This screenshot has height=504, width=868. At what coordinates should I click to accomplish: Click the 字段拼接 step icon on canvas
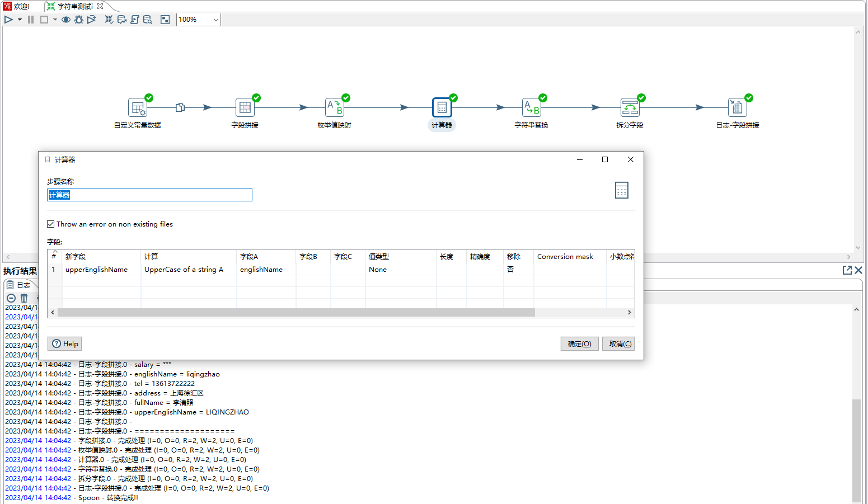point(245,107)
